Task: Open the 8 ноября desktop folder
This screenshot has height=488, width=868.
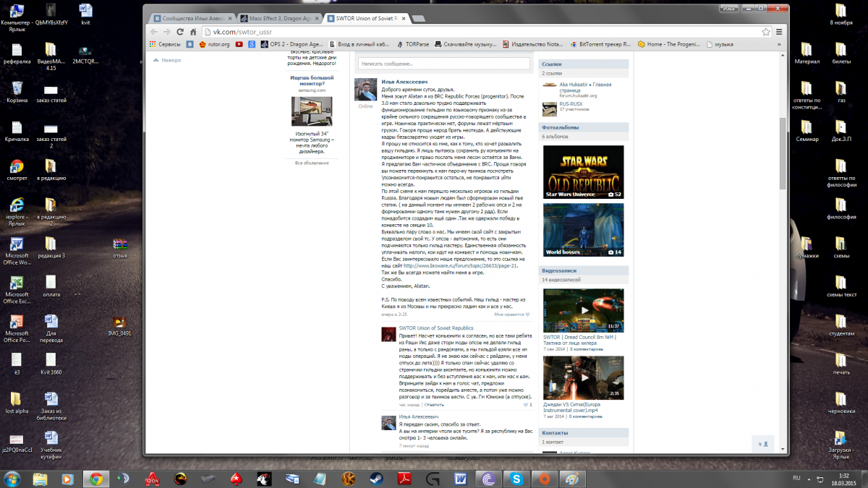Action: 841,14
